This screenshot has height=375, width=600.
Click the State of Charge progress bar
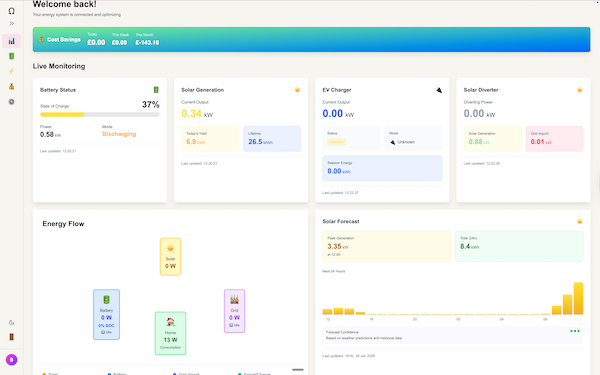[x=99, y=114]
